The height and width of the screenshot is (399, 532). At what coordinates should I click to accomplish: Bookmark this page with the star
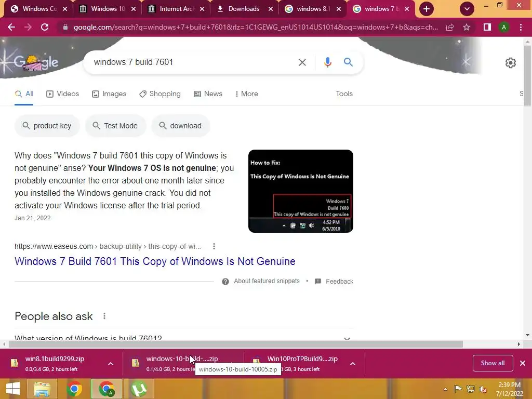pyautogui.click(x=467, y=27)
